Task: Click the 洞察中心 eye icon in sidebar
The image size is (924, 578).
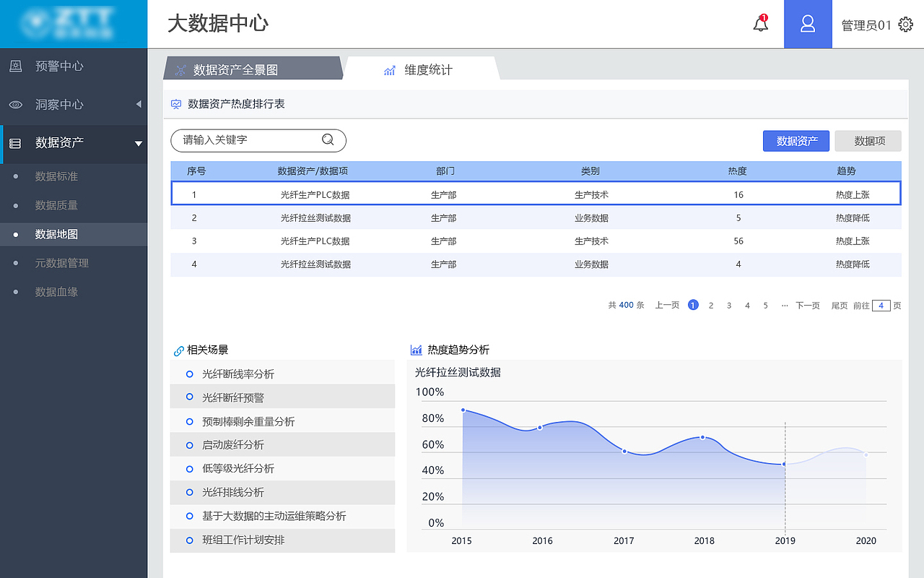Action: click(16, 105)
